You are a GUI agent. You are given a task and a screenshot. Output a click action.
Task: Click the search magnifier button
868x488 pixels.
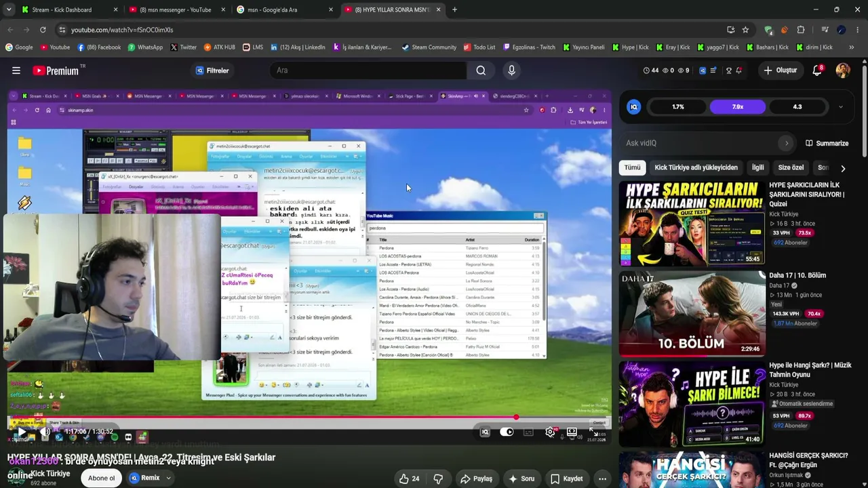coord(481,70)
